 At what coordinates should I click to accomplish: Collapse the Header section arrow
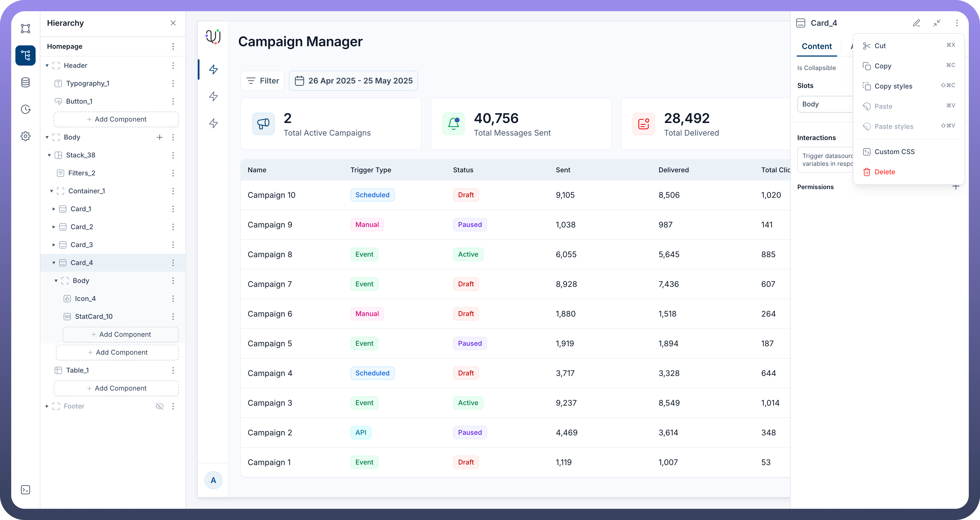click(x=47, y=66)
